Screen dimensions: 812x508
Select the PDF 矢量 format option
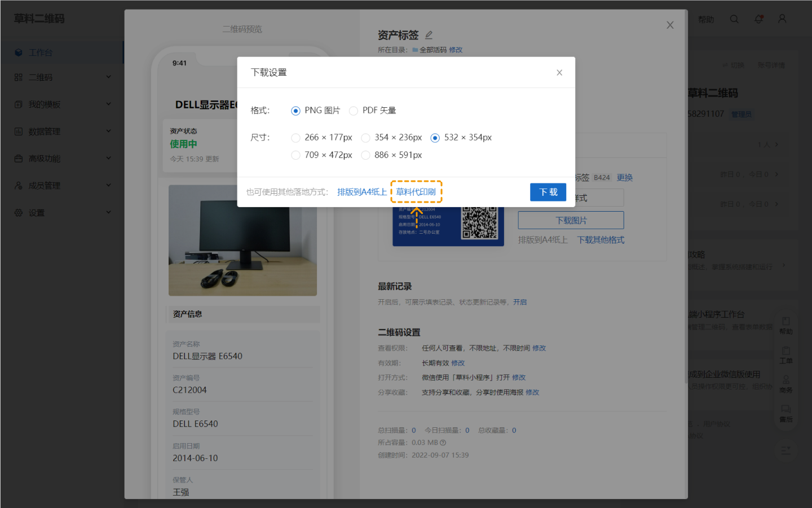(354, 111)
